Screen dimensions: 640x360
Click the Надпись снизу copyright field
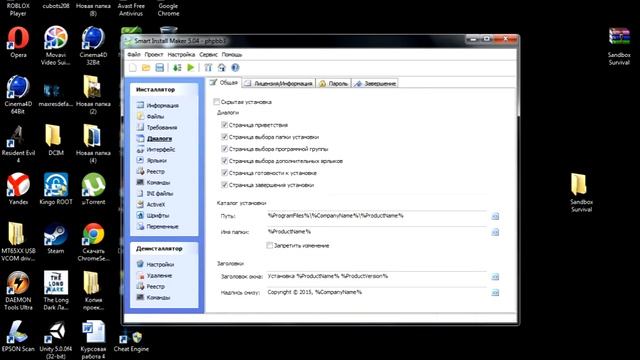[x=376, y=292]
